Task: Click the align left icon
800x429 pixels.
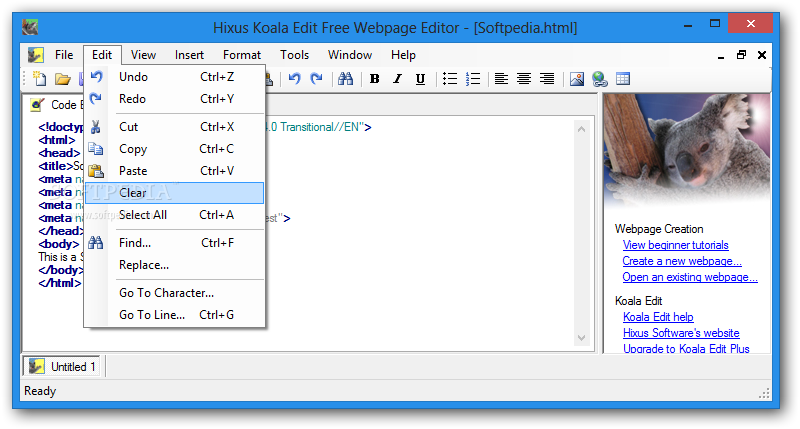Action: pos(502,79)
